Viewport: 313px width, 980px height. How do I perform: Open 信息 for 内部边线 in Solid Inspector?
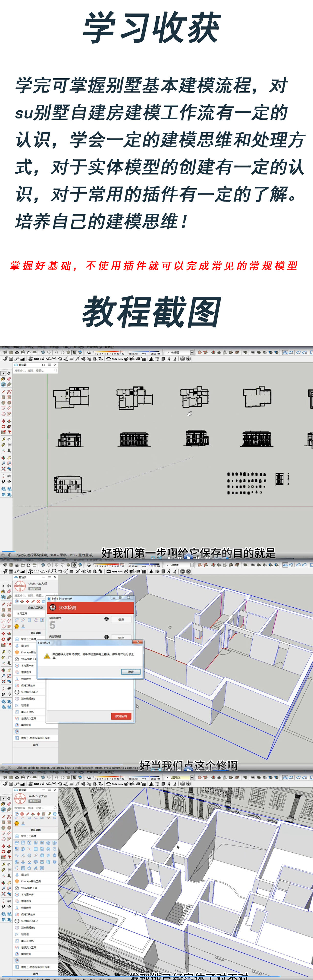[x=121, y=638]
